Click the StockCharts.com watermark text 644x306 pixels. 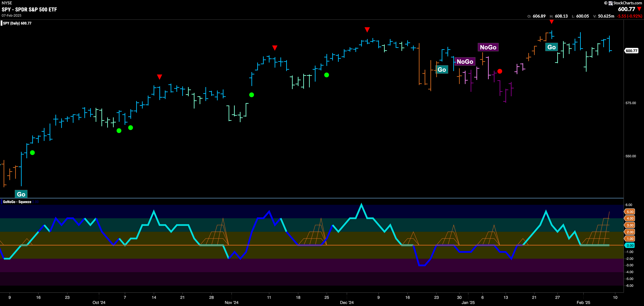point(627,3)
